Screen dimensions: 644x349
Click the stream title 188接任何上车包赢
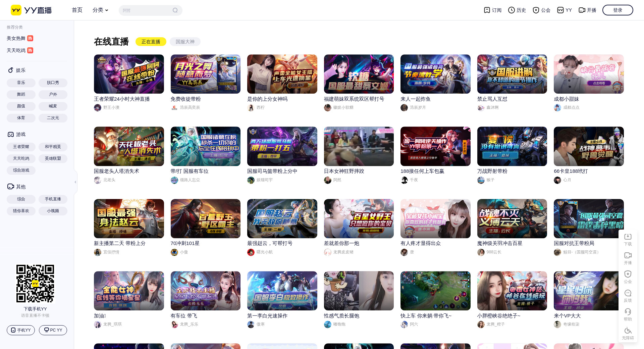point(422,171)
